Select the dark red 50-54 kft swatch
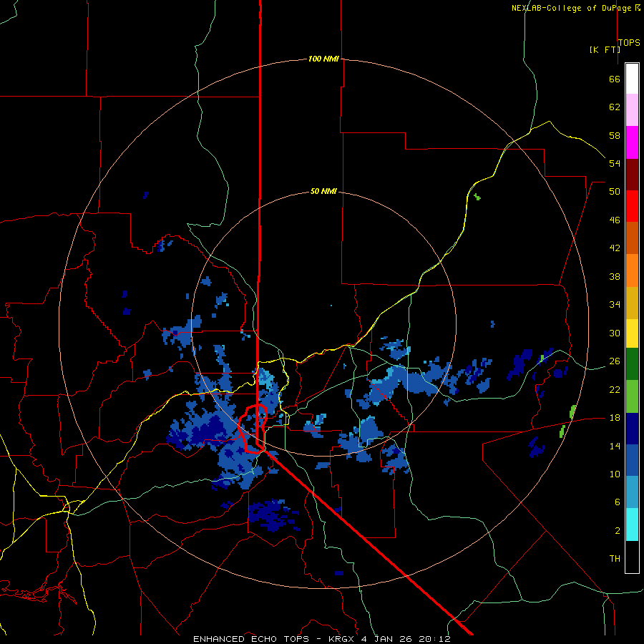 point(632,174)
